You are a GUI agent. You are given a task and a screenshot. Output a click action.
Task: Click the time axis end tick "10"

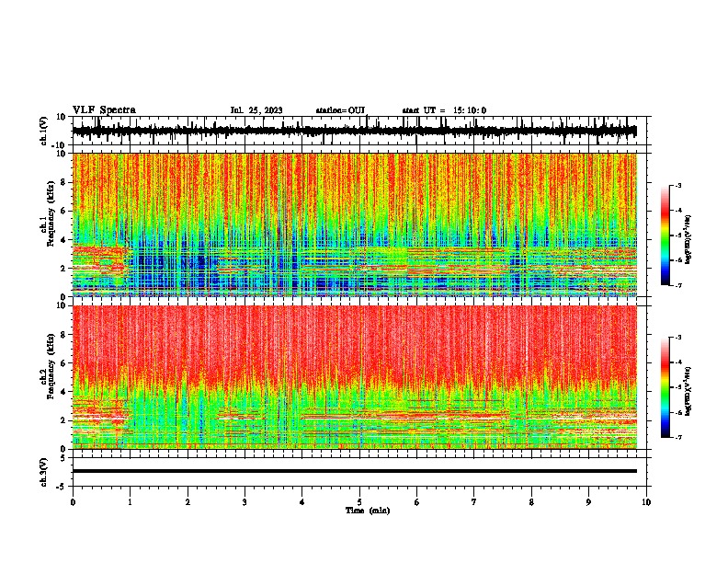[646, 502]
